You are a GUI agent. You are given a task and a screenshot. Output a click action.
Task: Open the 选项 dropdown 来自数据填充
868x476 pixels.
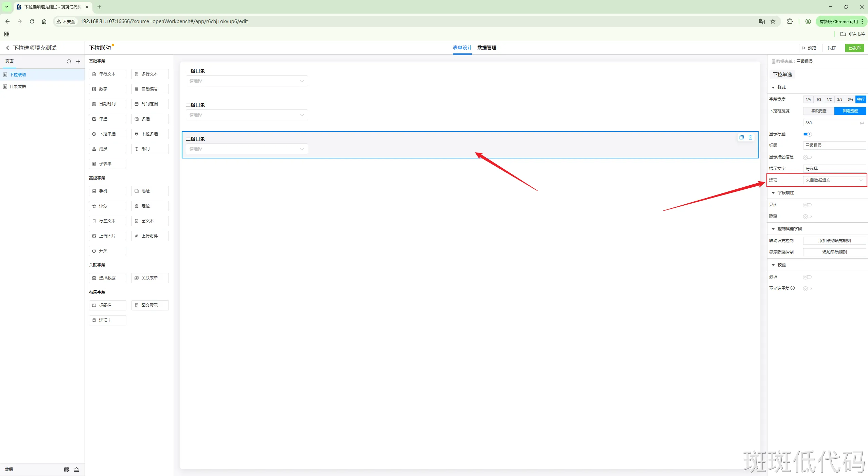pos(834,180)
